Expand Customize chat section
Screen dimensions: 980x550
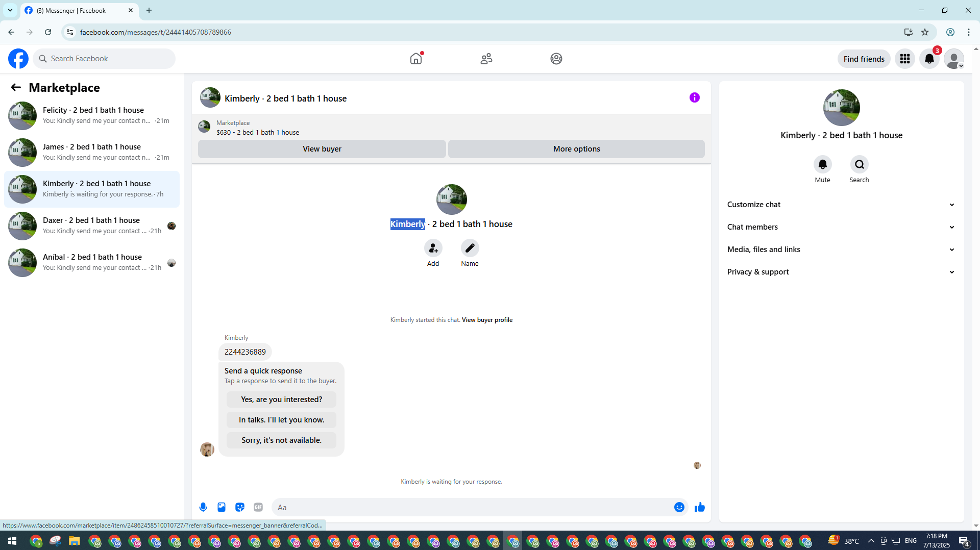click(841, 205)
